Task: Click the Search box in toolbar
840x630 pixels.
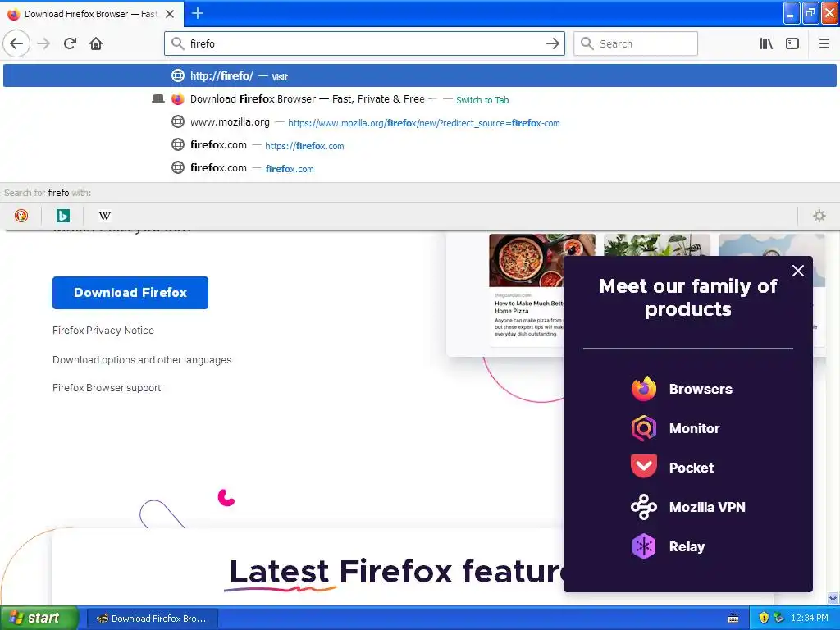Action: (x=636, y=43)
